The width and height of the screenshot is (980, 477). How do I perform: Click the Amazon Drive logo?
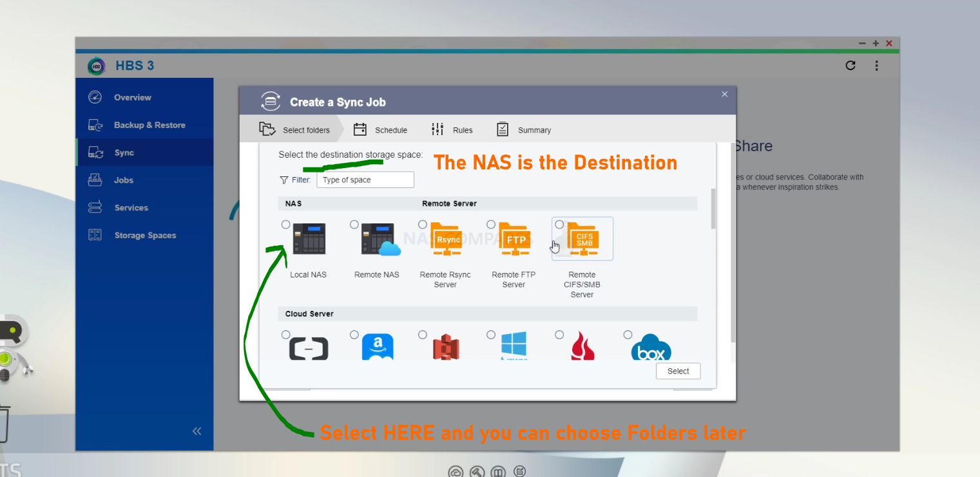[378, 347]
